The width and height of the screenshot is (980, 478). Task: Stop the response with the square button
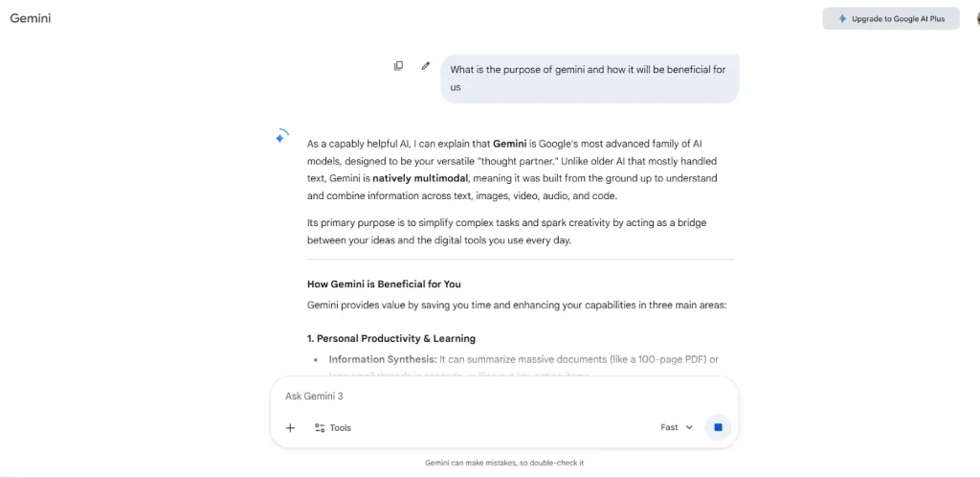click(x=718, y=427)
